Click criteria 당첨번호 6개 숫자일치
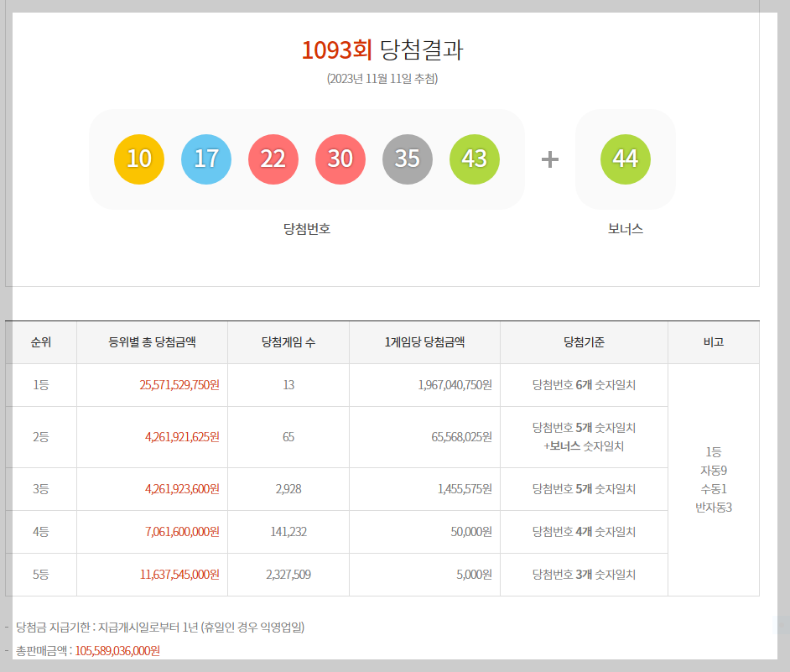The width and height of the screenshot is (790, 672). (584, 385)
